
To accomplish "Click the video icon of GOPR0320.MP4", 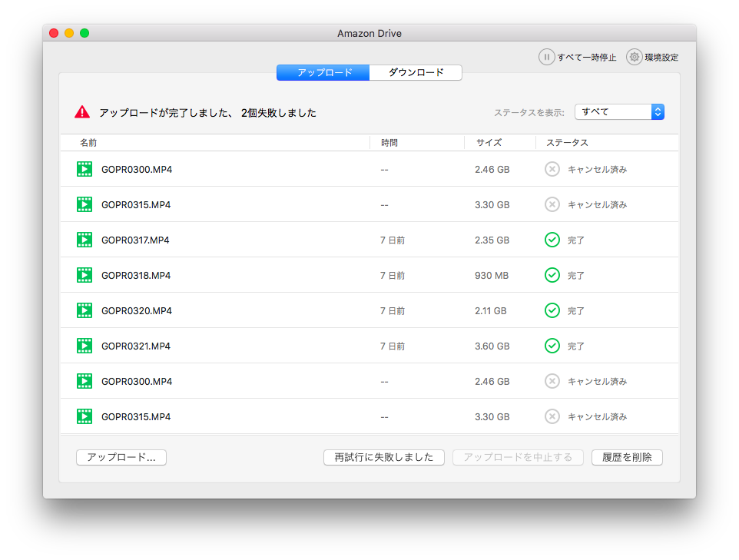I will click(85, 310).
